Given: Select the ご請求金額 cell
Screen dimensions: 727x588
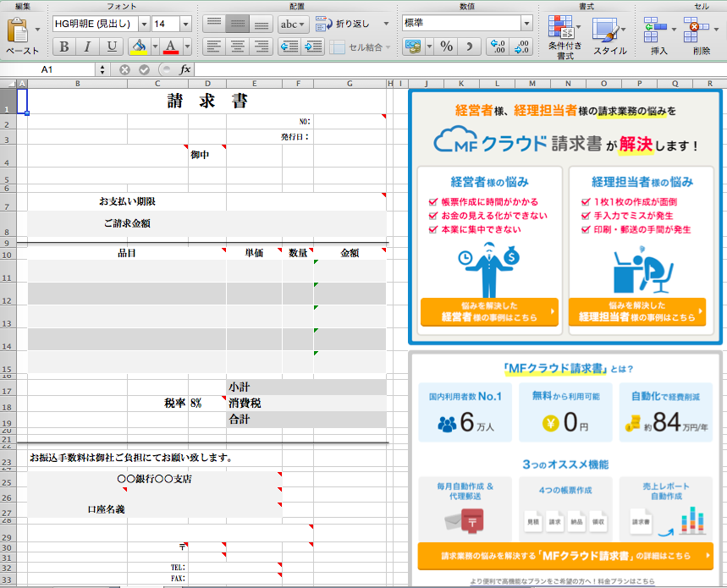Looking at the screenshot, I should (x=127, y=224).
